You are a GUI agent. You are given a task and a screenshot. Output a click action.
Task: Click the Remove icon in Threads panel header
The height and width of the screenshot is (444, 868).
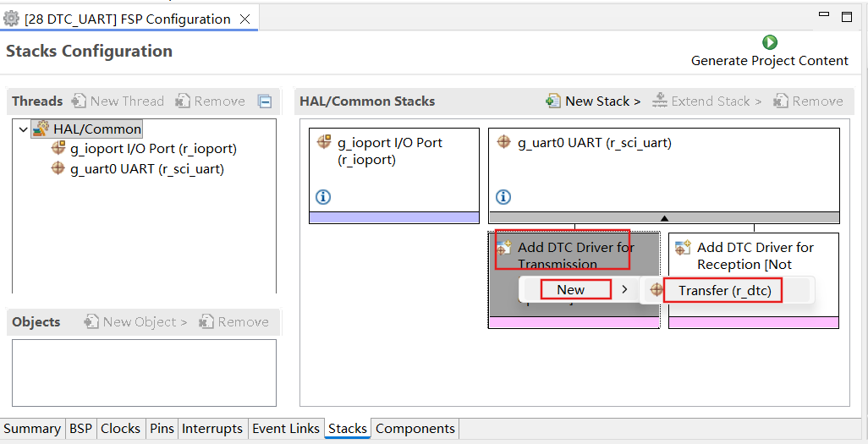(x=183, y=101)
